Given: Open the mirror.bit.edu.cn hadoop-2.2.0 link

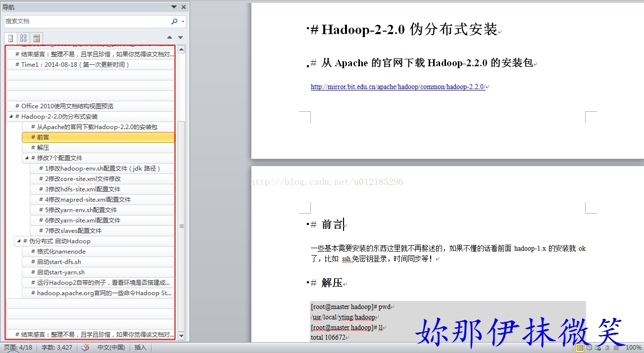Looking at the screenshot, I should 398,87.
